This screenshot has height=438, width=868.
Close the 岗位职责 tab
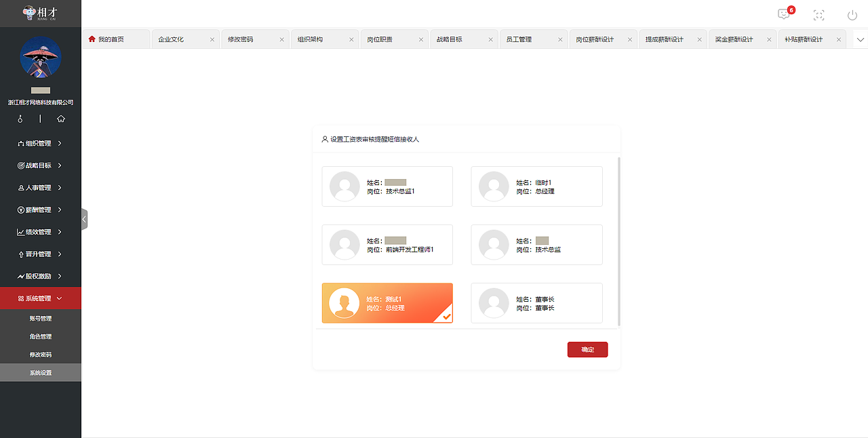[421, 39]
